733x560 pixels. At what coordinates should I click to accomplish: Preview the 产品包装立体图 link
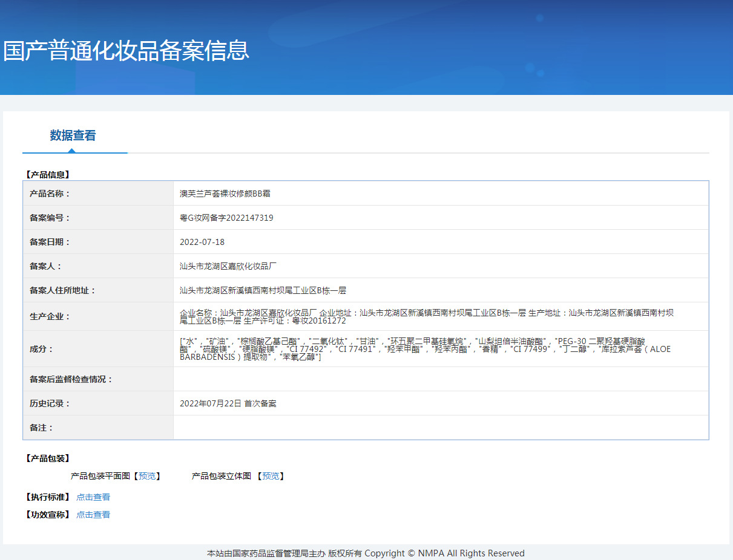pyautogui.click(x=271, y=477)
